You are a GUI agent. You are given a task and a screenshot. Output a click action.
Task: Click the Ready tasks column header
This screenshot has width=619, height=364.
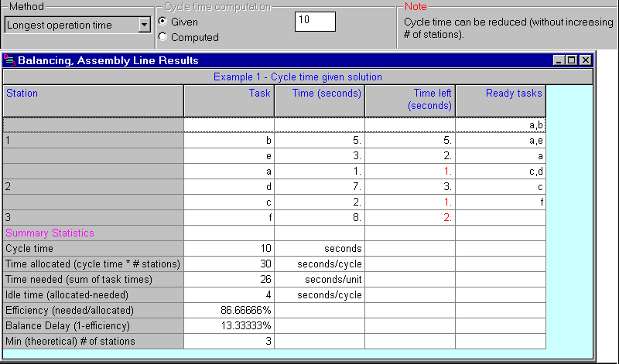(x=501, y=100)
